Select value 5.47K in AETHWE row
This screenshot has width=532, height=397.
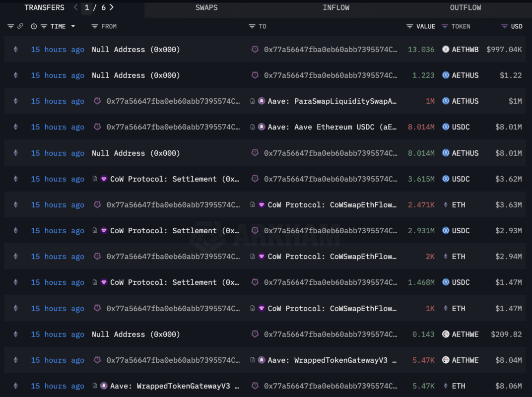(x=423, y=360)
